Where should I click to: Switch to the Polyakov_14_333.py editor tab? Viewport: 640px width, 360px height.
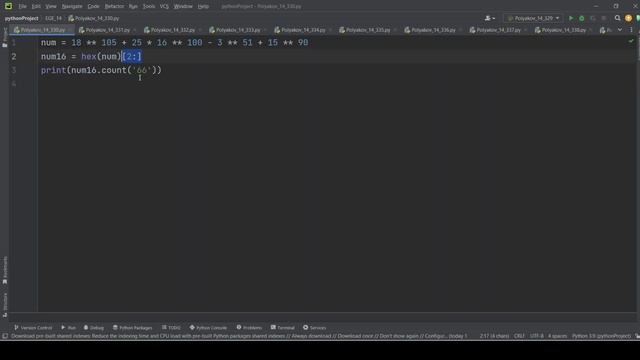[x=238, y=30]
